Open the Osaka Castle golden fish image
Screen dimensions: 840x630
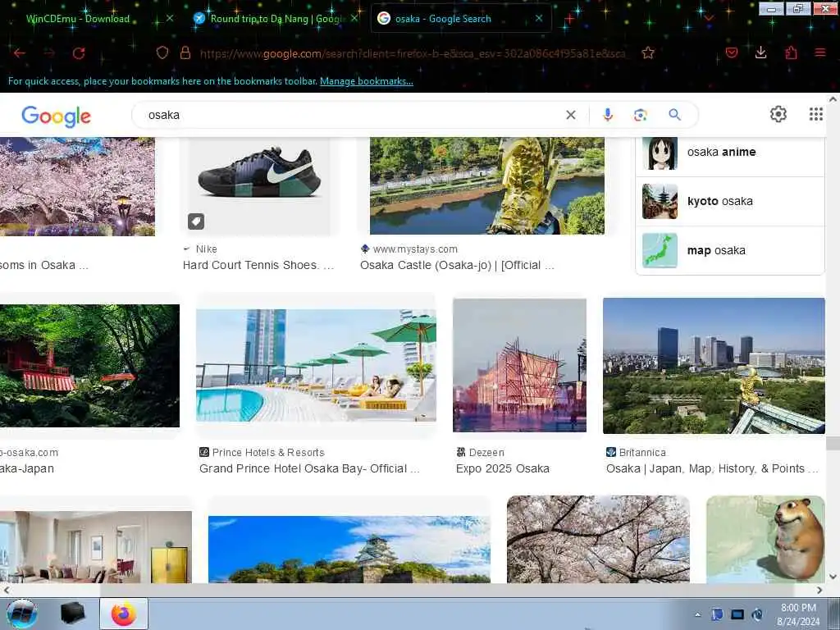(x=487, y=185)
